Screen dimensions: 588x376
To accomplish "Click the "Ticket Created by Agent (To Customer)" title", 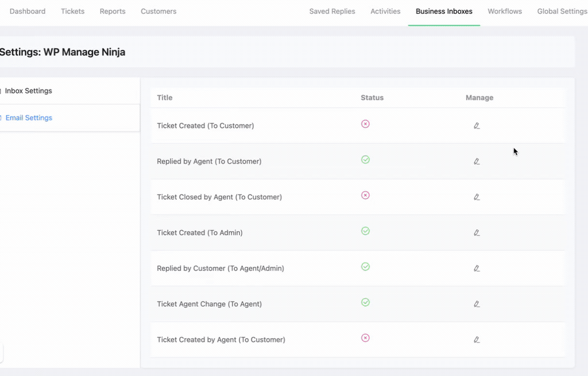I will (x=221, y=339).
